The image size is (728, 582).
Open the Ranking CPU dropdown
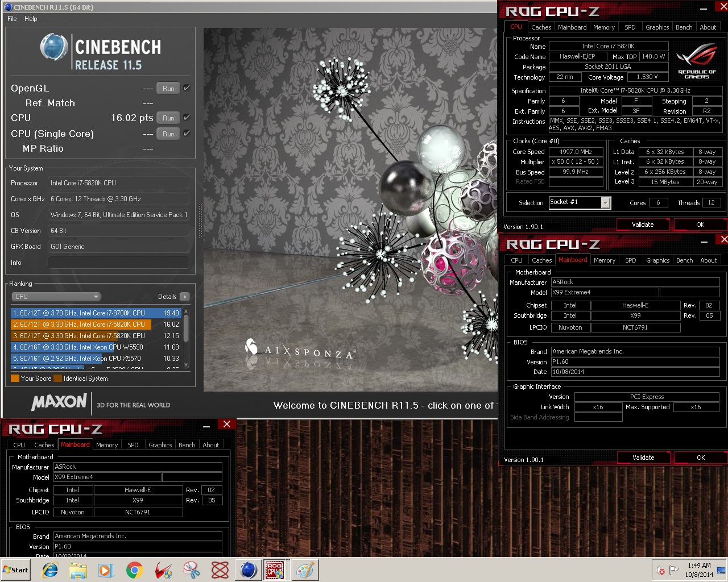56,297
